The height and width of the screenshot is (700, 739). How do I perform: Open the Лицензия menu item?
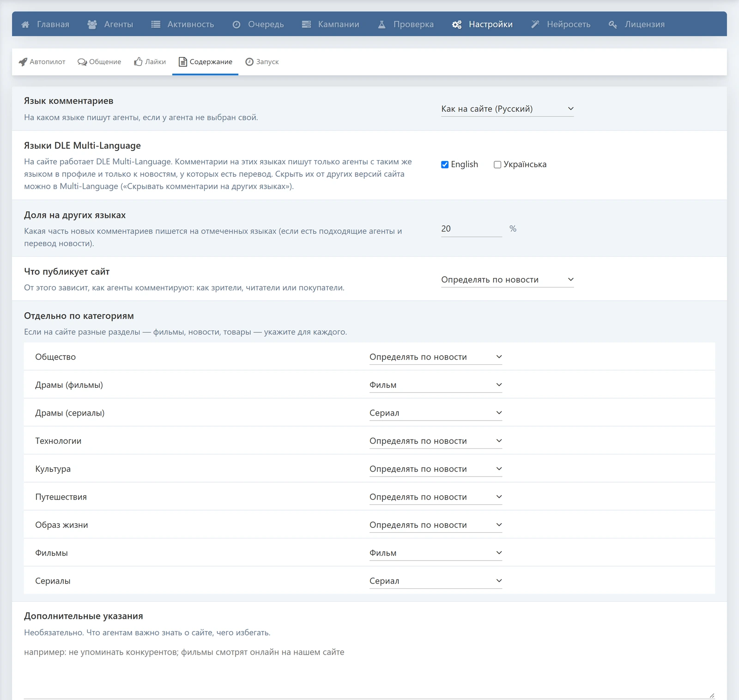(636, 24)
